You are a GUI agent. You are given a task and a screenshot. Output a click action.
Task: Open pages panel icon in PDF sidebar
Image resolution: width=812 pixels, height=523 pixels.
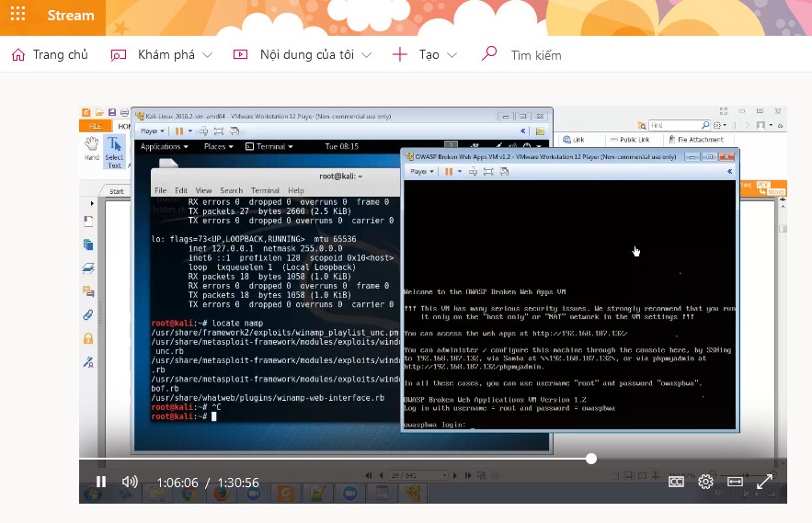(88, 244)
